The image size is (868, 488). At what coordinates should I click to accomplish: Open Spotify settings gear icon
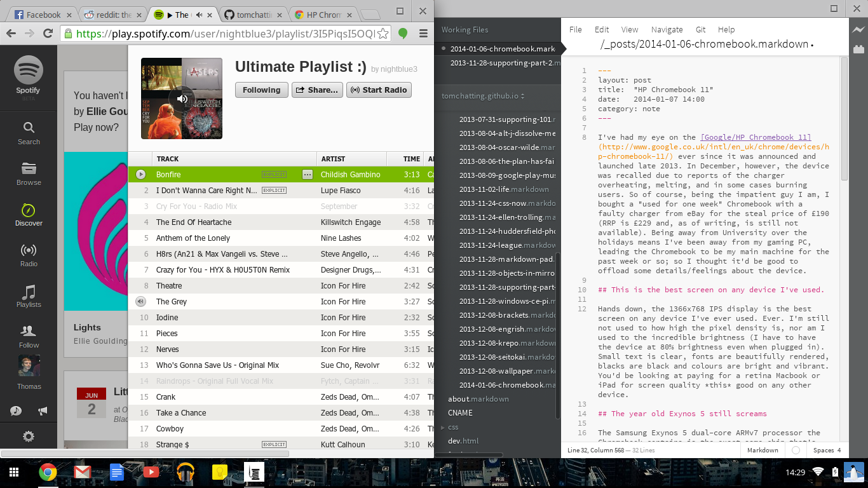click(29, 437)
